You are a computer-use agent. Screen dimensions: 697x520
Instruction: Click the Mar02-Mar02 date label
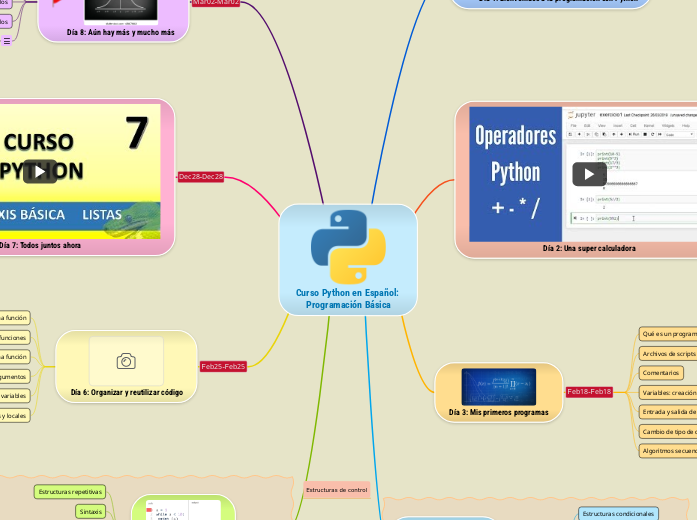point(214,3)
